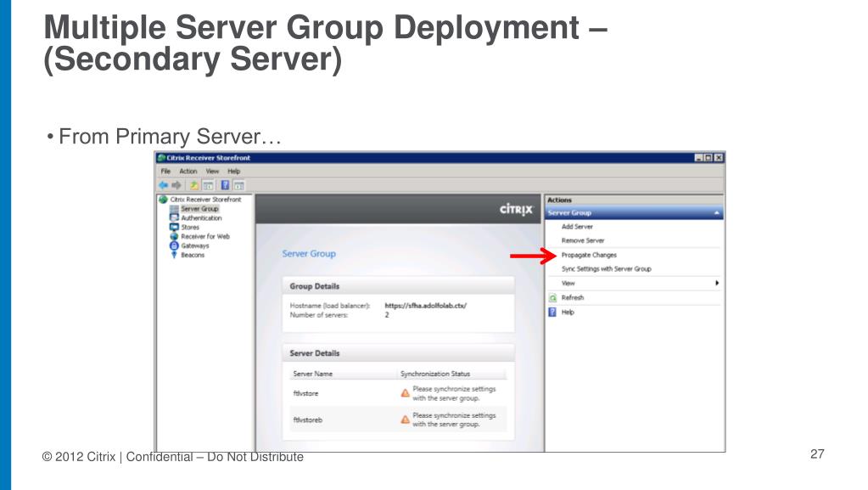
Task: Open the View menu in menu bar
Action: pos(212,172)
